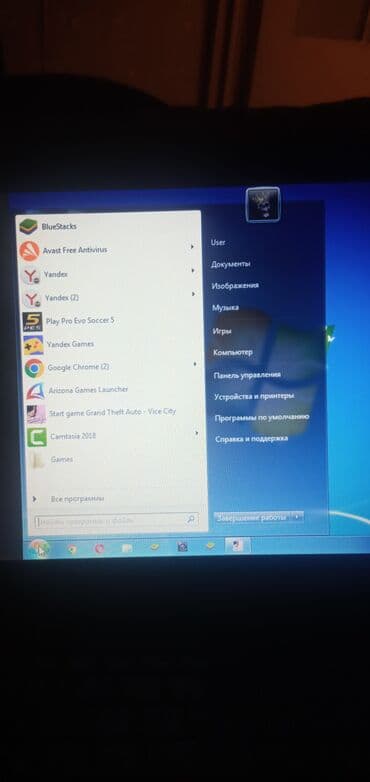Open BlueStacks icon in Start menu
Image resolution: width=370 pixels, height=782 pixels.
(28, 227)
